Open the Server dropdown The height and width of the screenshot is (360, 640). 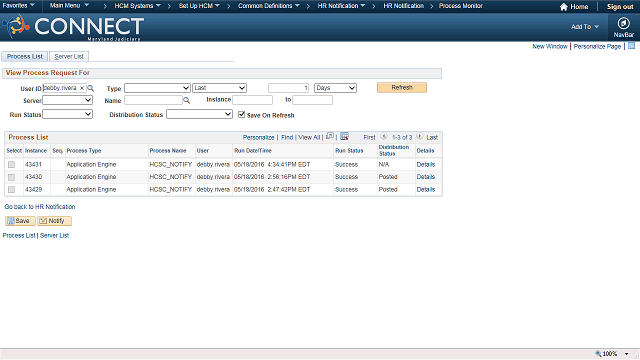[x=67, y=100]
